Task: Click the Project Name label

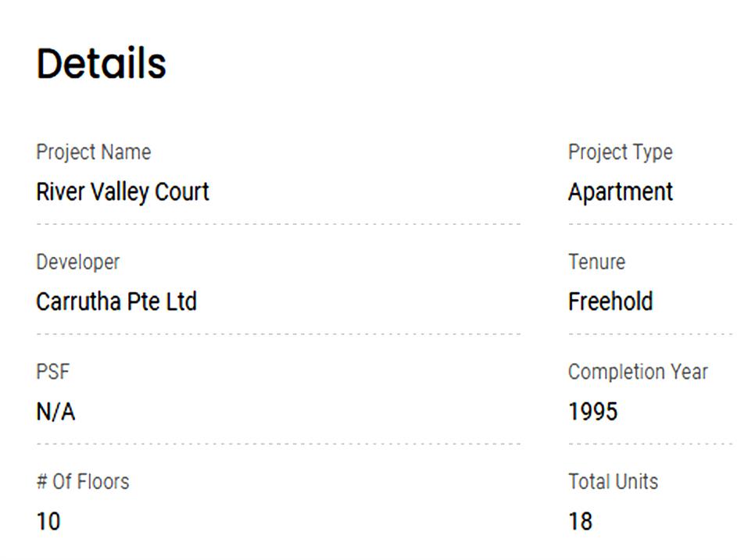Action: pyautogui.click(x=94, y=152)
